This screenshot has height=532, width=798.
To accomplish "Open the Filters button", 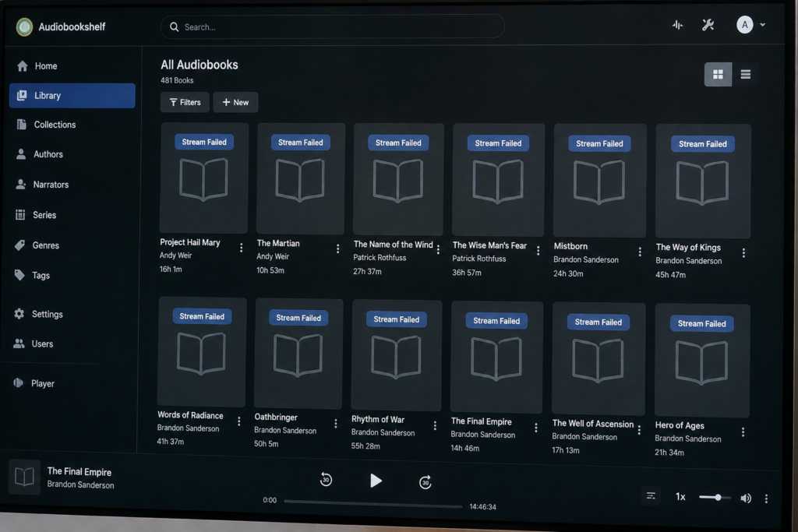I will pos(185,102).
